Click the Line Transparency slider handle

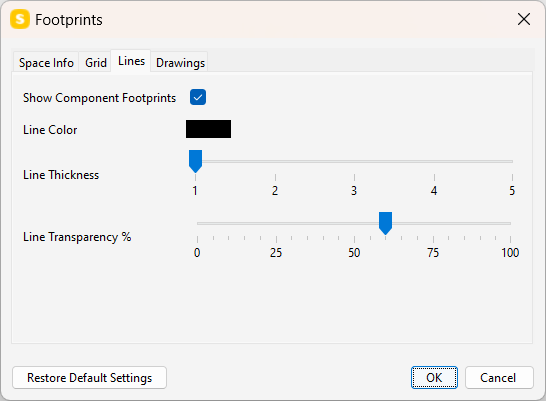coord(385,223)
